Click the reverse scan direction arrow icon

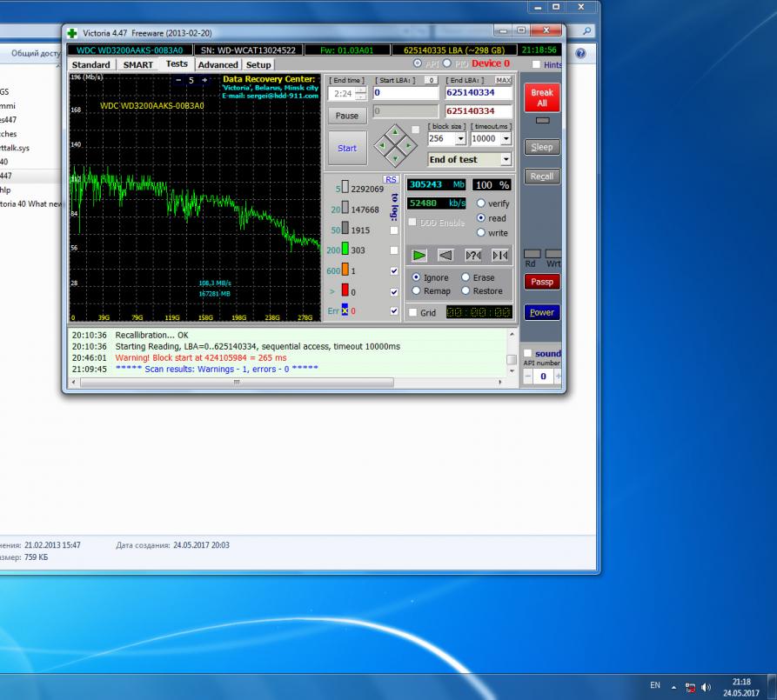point(445,255)
